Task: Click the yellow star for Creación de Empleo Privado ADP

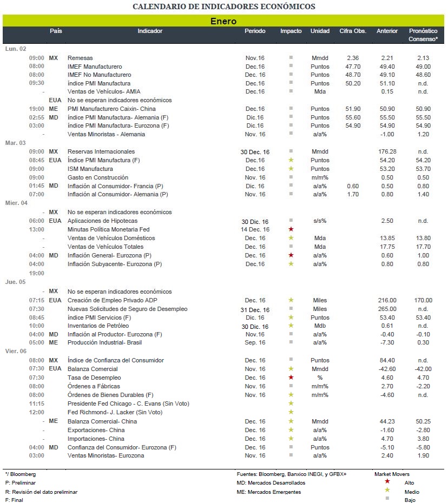Action: click(291, 300)
